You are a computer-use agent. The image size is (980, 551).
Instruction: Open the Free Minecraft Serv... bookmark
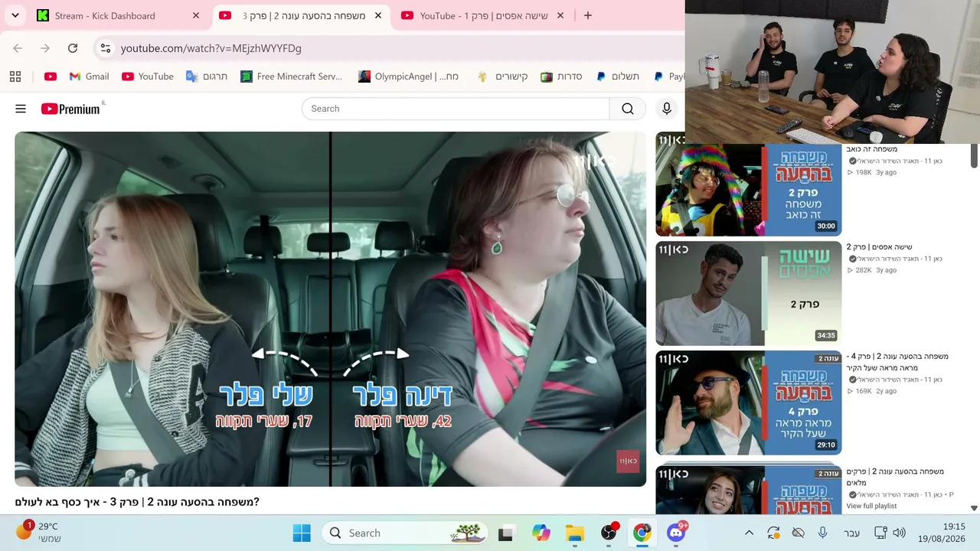pos(291,77)
